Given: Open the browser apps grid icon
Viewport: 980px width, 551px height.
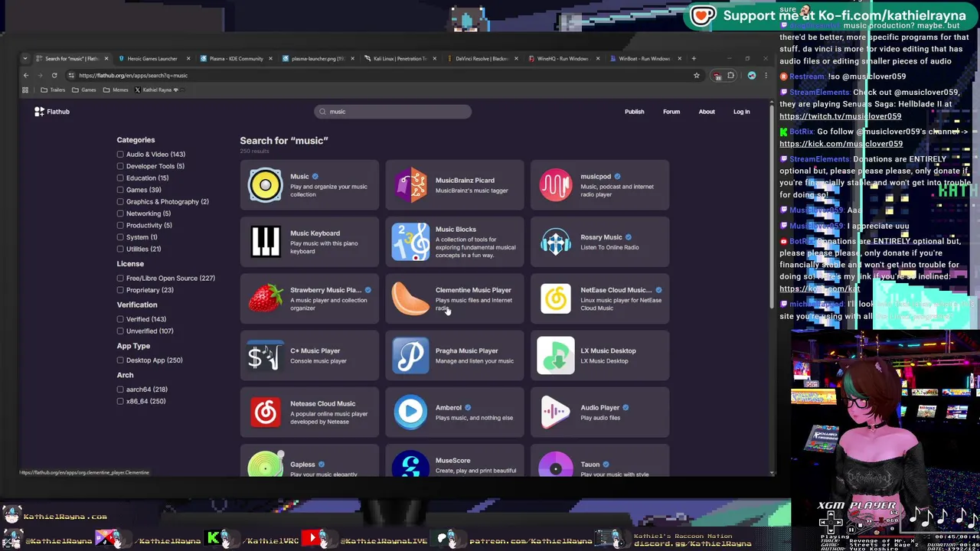Looking at the screenshot, I should (x=25, y=90).
